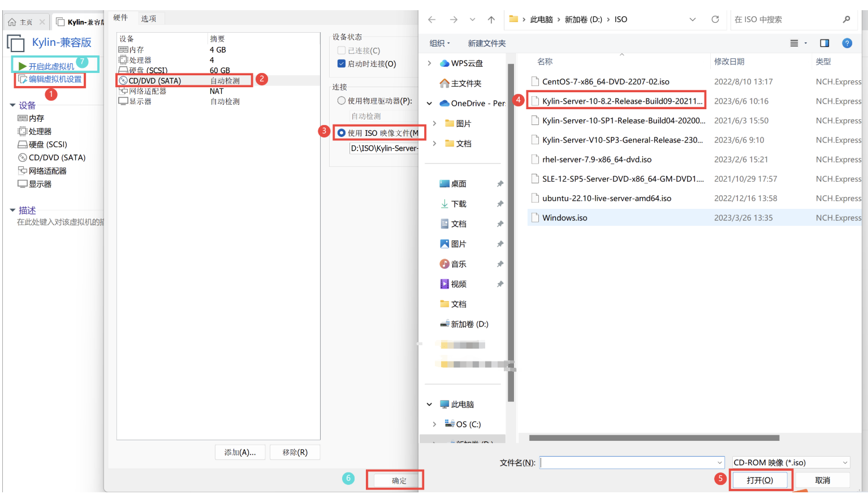Viewport: 868px width, 494px height.
Task: Expand OS (C:) tree node
Action: point(434,424)
